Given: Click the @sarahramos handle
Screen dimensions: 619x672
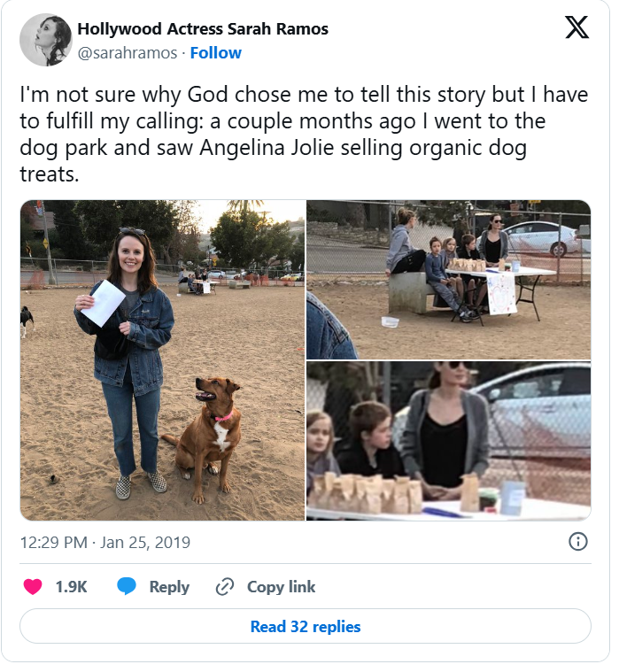Looking at the screenshot, I should tap(126, 53).
